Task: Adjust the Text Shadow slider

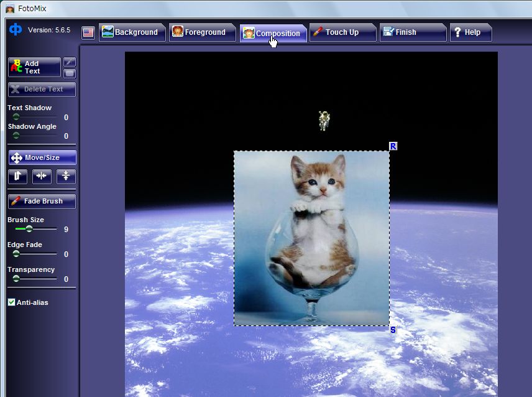Action: click(35, 117)
